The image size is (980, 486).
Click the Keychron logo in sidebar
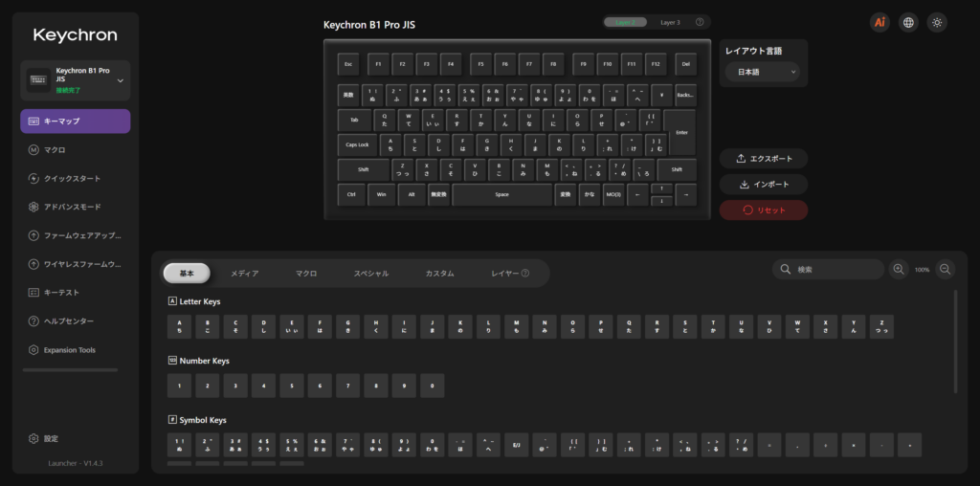click(x=75, y=35)
